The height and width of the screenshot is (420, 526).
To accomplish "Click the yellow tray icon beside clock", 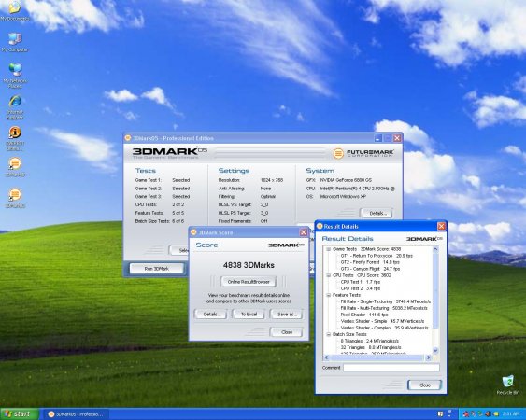I will tap(495, 414).
